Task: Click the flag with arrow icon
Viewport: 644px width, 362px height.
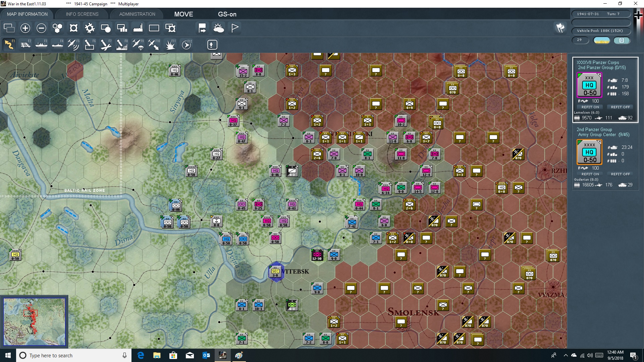Action: 202,28
